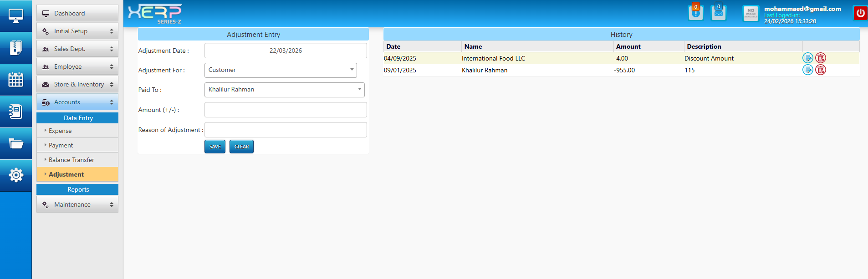
Task: Open the mail envelope notification icon
Action: 718,13
